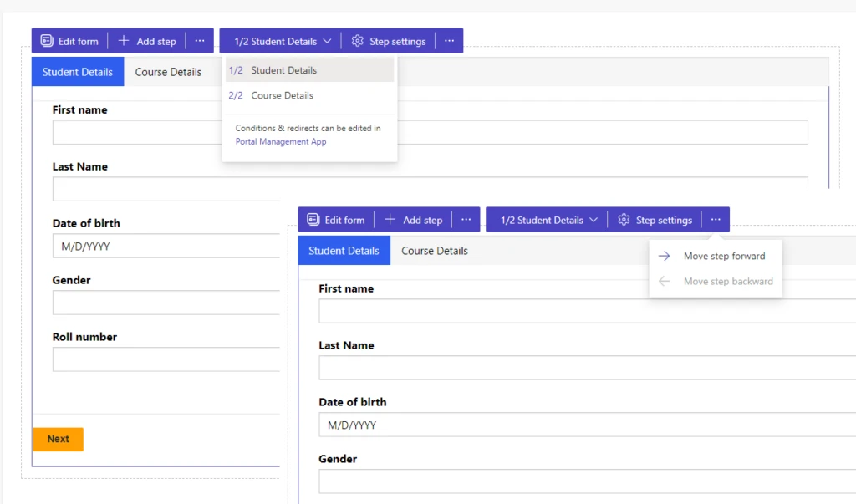856x504 pixels.
Task: Switch to the Course Details tab
Action: pos(169,72)
